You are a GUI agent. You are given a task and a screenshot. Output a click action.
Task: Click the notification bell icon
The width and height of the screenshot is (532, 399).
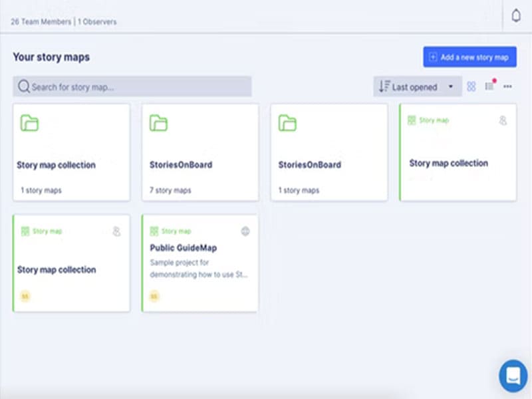pyautogui.click(x=516, y=17)
